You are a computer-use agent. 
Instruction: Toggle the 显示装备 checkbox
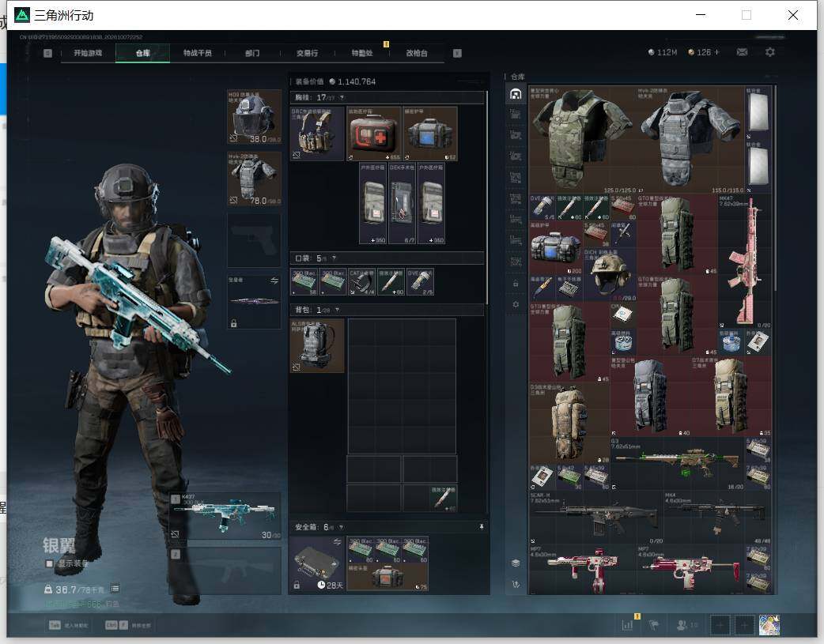coord(49,563)
